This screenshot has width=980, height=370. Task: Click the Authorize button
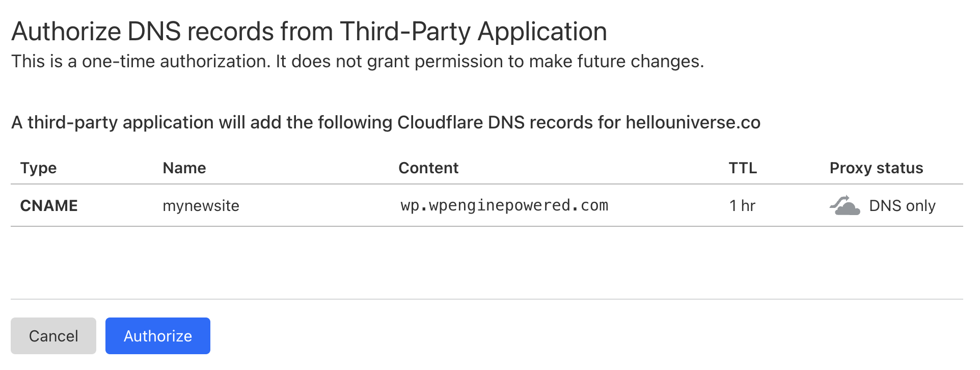157,335
